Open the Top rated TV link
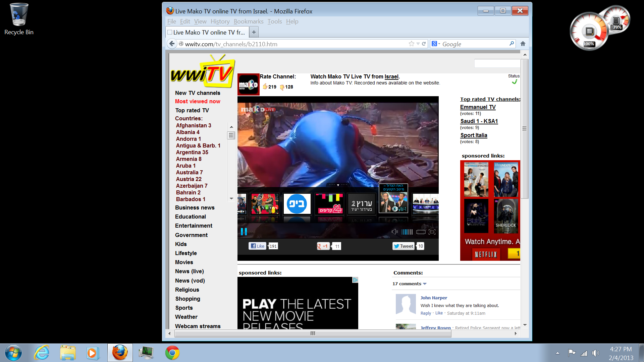 (192, 110)
